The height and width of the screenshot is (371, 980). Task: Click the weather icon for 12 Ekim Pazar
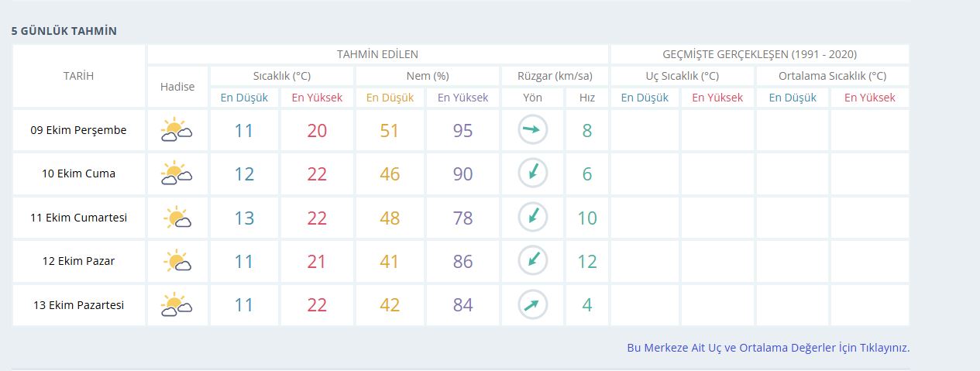tap(177, 261)
